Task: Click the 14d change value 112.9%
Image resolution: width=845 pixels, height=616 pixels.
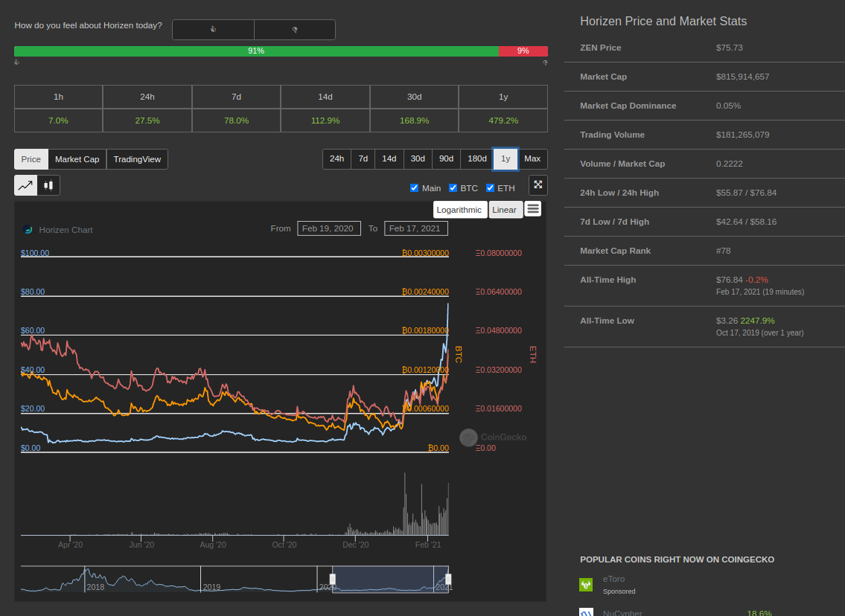Action: [x=325, y=121]
